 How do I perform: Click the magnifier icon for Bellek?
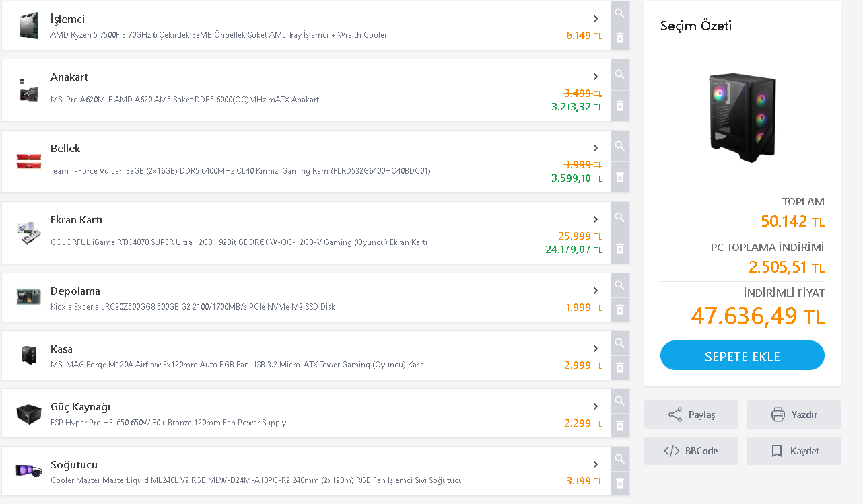point(620,146)
